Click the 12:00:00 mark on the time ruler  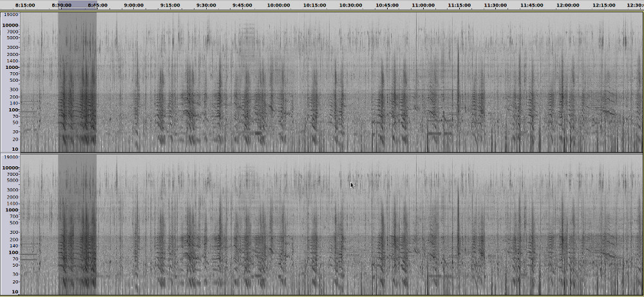[567, 5]
